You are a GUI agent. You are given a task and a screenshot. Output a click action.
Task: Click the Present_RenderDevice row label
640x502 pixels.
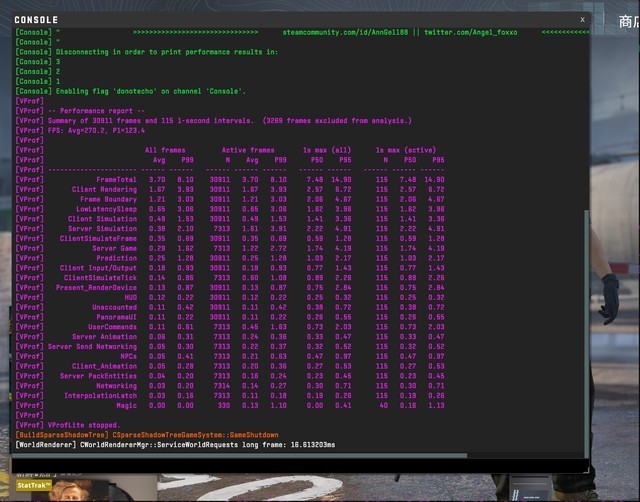tap(96, 287)
